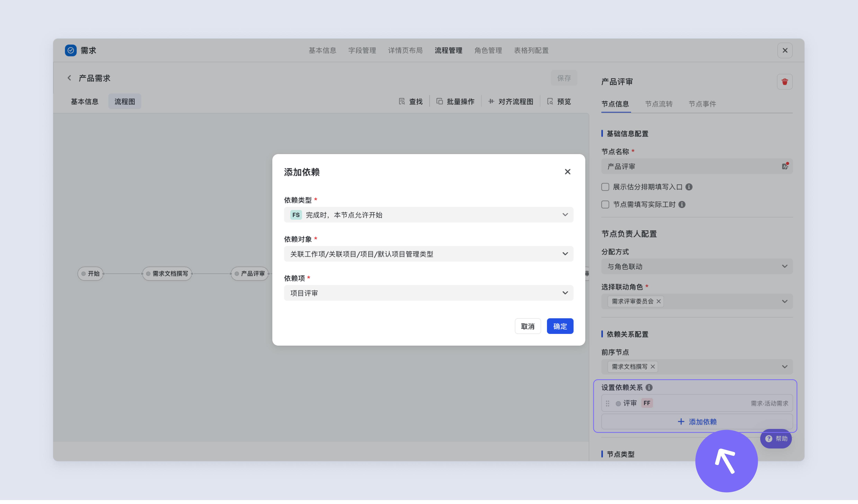Screen dimensions: 858x504
Task: Remove the 需求评审委员会 role tag
Action: tap(658, 301)
